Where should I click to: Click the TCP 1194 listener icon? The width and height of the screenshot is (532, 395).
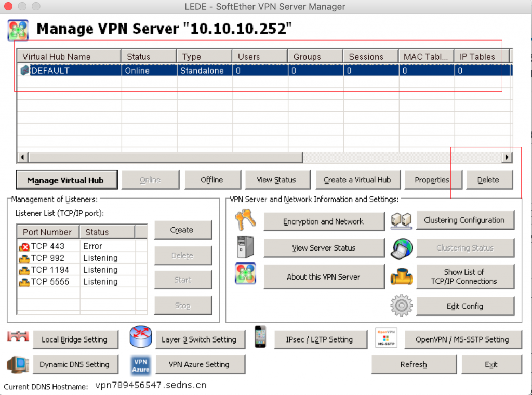coord(24,270)
